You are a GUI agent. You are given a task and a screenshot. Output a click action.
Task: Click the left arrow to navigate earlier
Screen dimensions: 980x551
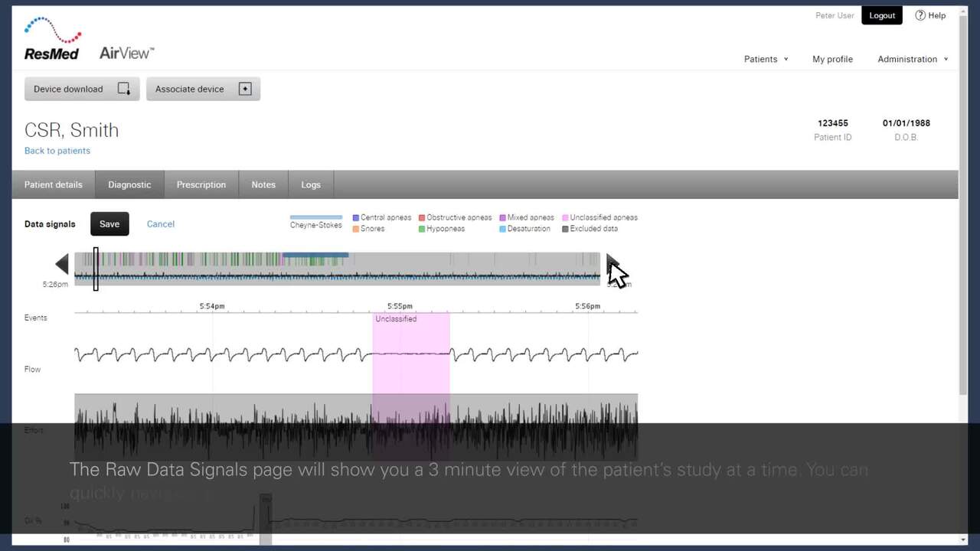click(62, 265)
